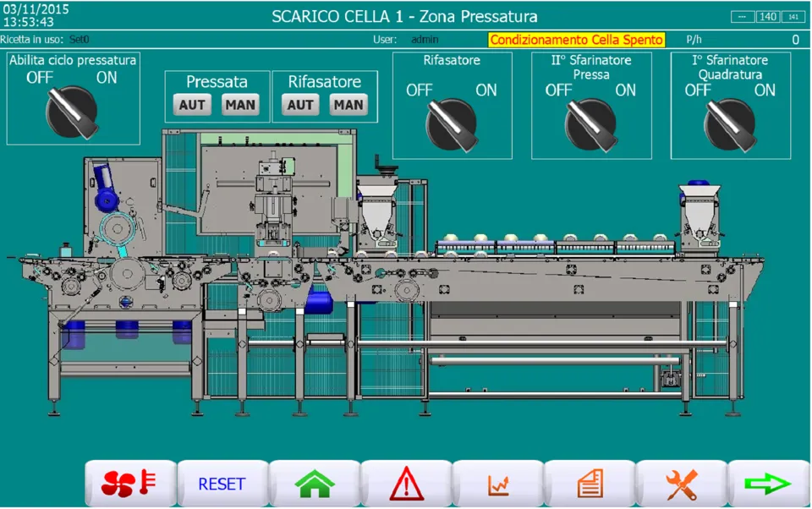Screen dimensions: 812x509
Task: Toggle the I° Sfarinatore Quadratura switch
Action: pos(730,125)
